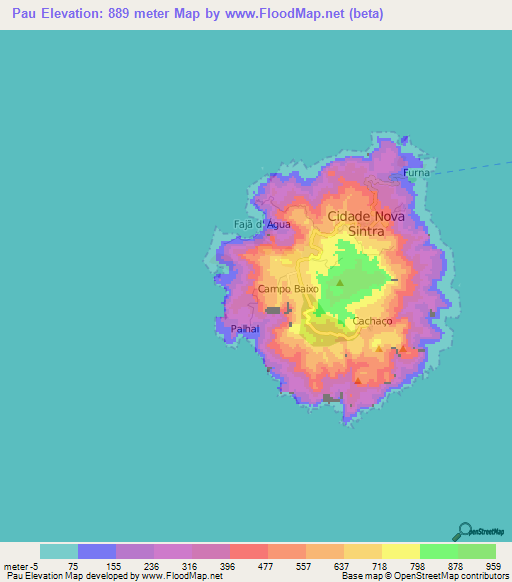Click the light green 878 meter legend swatch
512x582 pixels.
coord(477,552)
